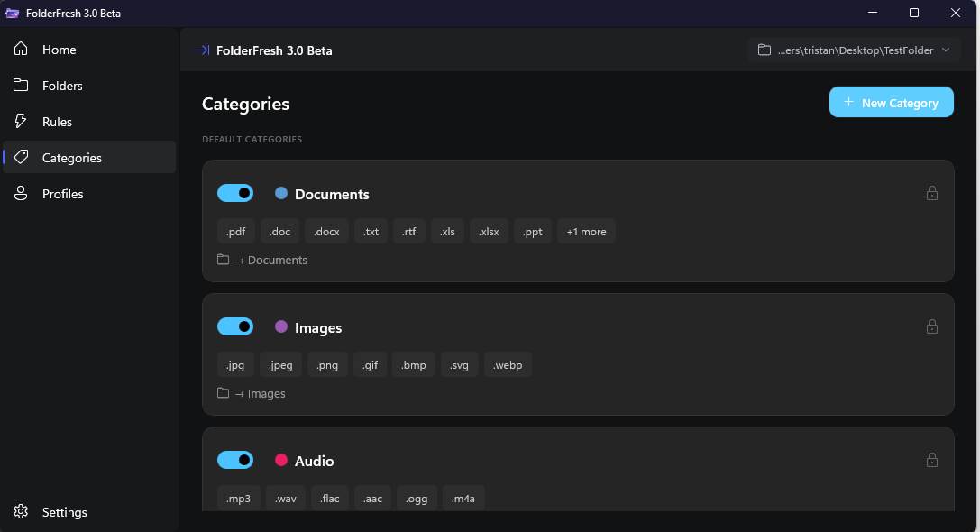This screenshot has height=532, width=980.
Task: Click the arrow icon beside FolderFresh header
Action: click(199, 50)
